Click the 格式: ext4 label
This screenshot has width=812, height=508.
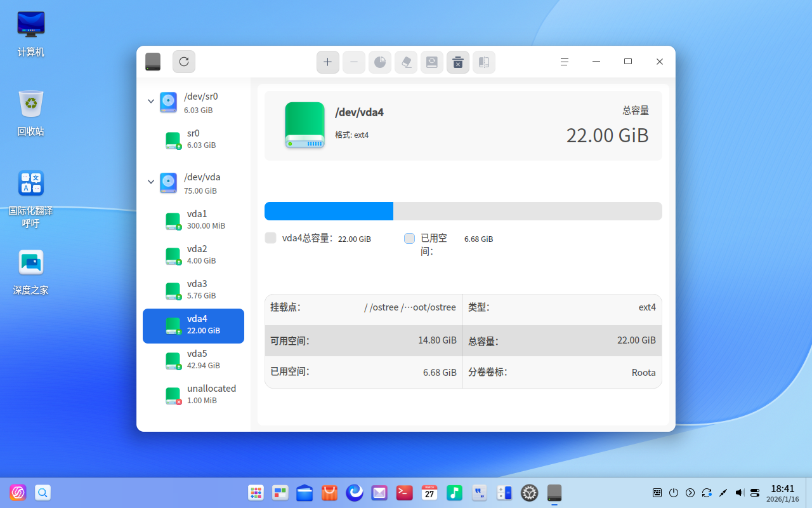[352, 135]
